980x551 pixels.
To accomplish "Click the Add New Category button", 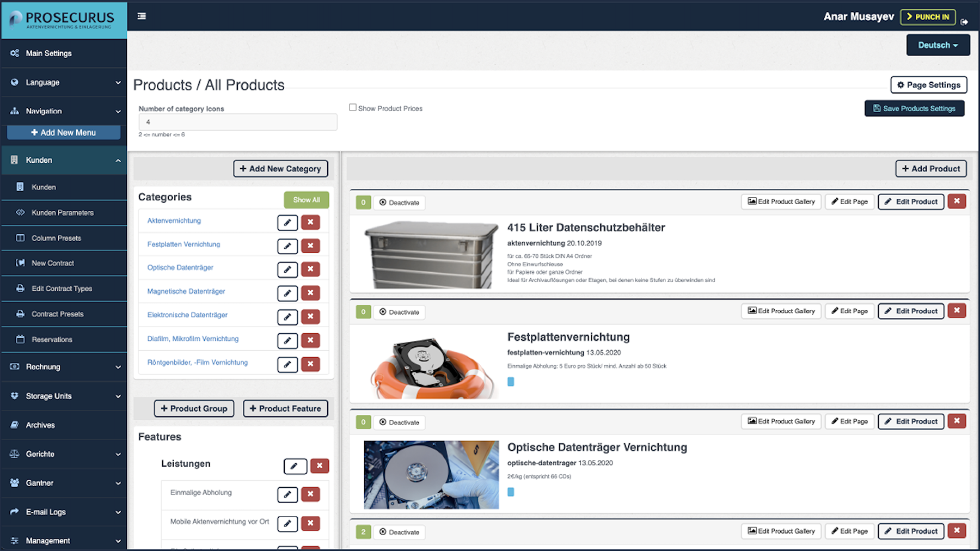I will pos(280,169).
